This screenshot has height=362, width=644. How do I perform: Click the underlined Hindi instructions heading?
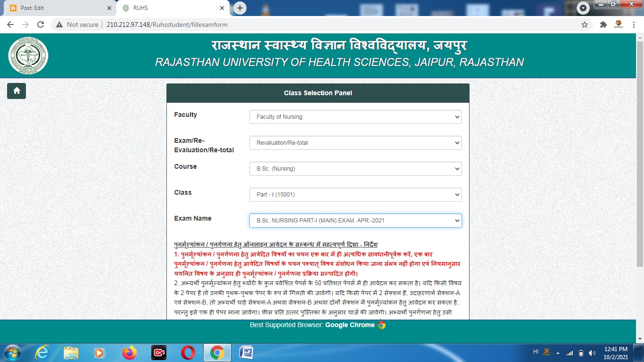(x=276, y=244)
